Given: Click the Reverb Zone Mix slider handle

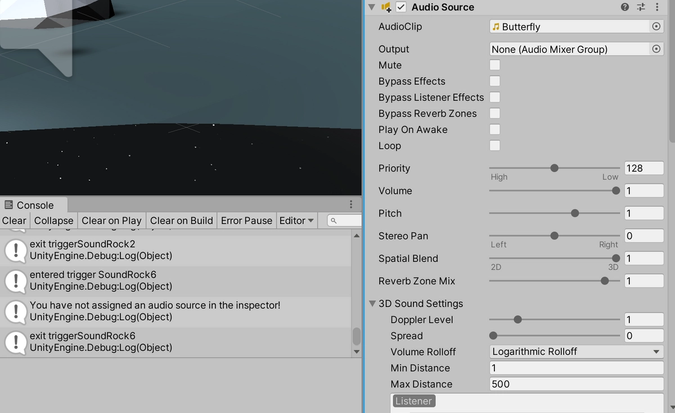Looking at the screenshot, I should 605,281.
